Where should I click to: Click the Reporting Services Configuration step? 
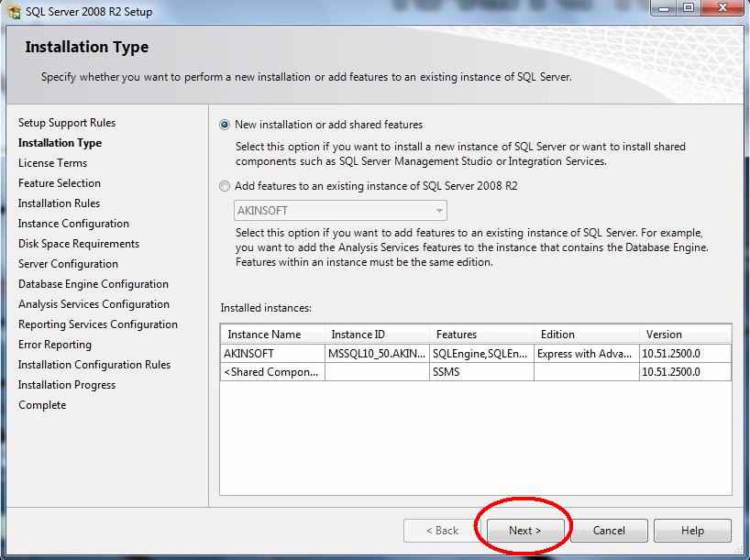pos(97,324)
